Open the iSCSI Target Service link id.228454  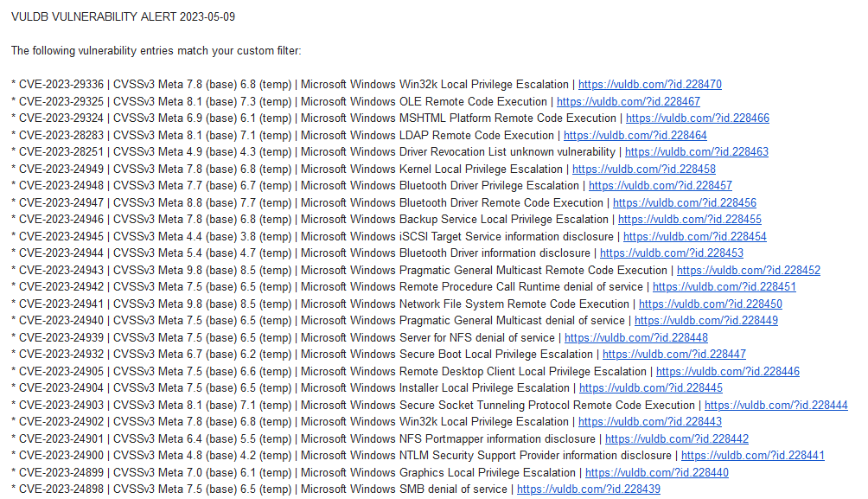point(695,236)
